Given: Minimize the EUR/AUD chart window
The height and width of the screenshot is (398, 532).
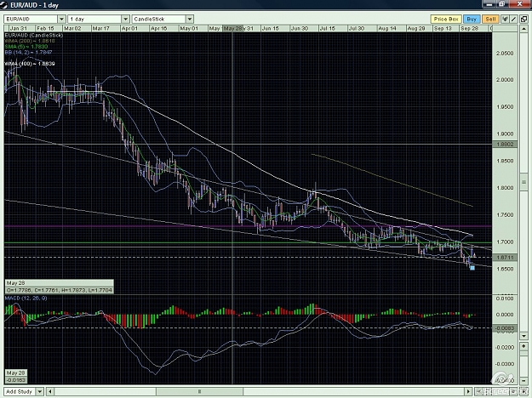Looking at the screenshot, I should 489,3.
